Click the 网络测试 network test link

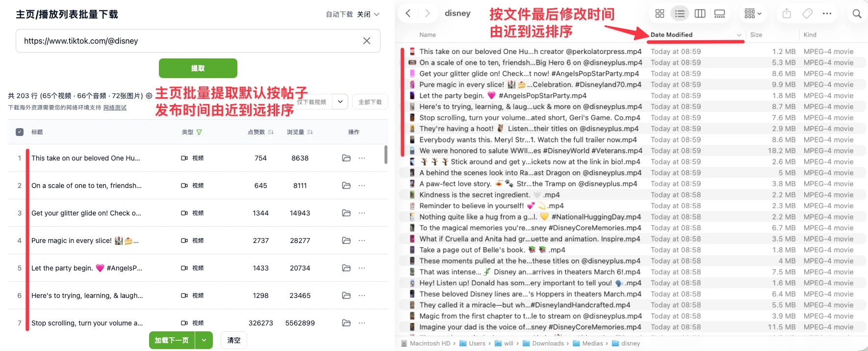115,108
